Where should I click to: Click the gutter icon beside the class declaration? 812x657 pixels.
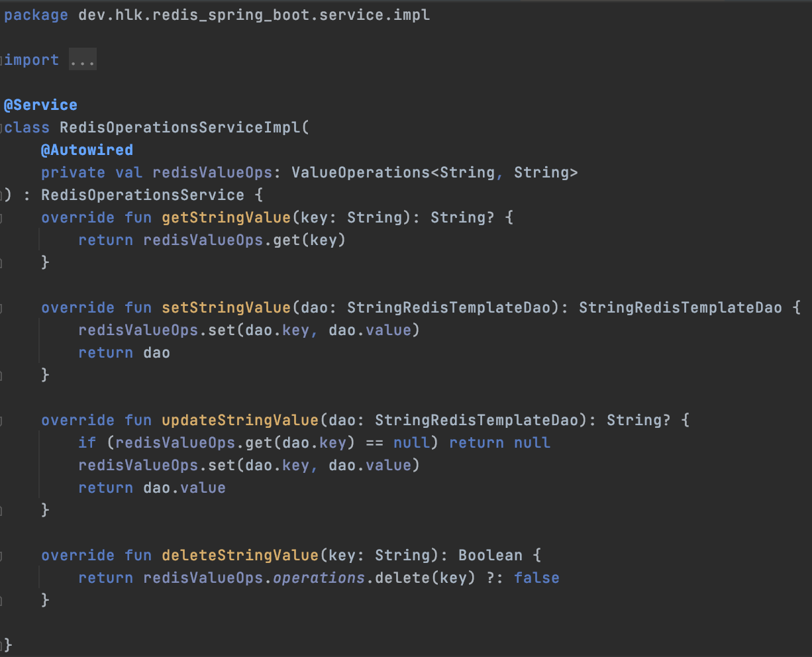pos(2,126)
